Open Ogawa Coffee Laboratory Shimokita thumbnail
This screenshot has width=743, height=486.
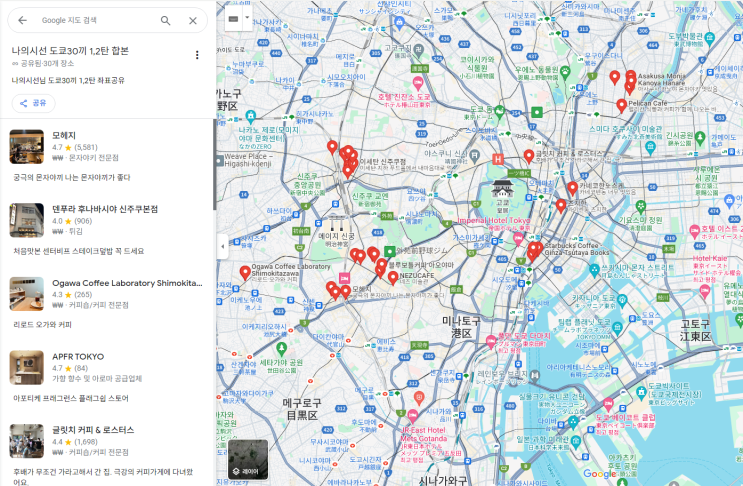[x=27, y=294]
